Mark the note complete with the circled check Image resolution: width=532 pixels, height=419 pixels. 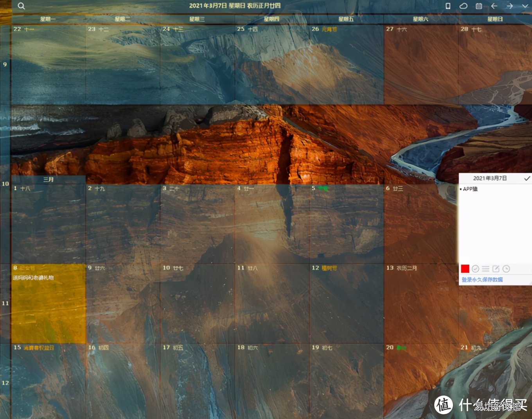click(475, 269)
